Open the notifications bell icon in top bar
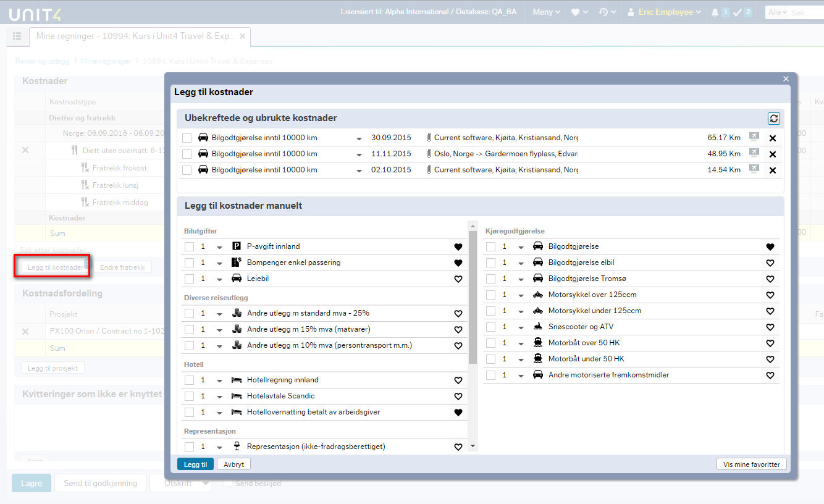The image size is (824, 504). pyautogui.click(x=715, y=12)
